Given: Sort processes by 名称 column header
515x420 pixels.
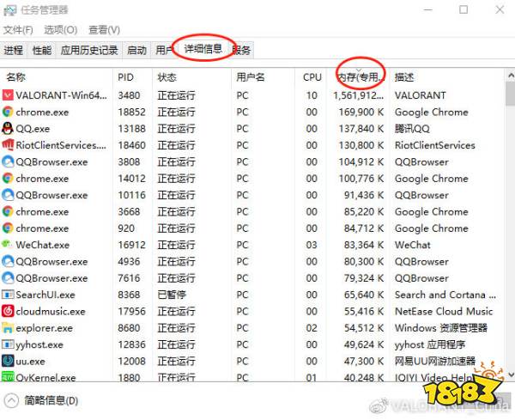Looking at the screenshot, I should coord(16,76).
